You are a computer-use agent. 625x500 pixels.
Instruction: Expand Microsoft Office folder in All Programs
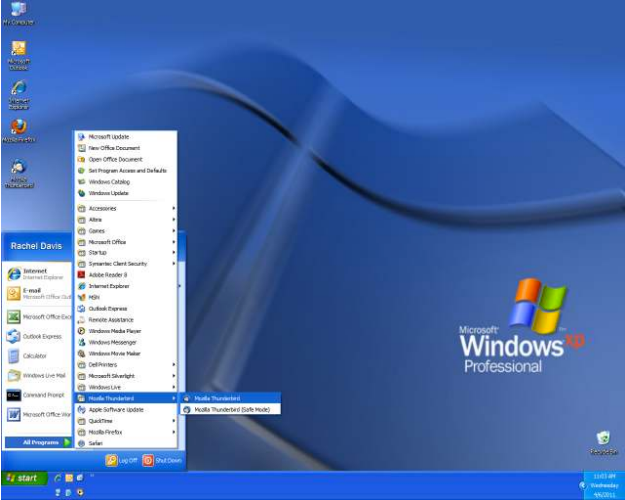click(126, 242)
